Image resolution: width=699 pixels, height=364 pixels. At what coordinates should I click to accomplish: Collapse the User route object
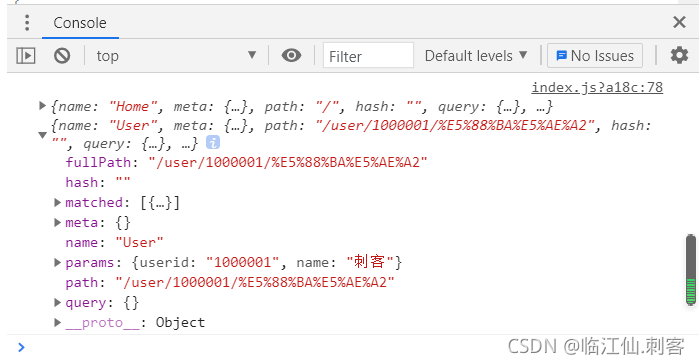(42, 135)
